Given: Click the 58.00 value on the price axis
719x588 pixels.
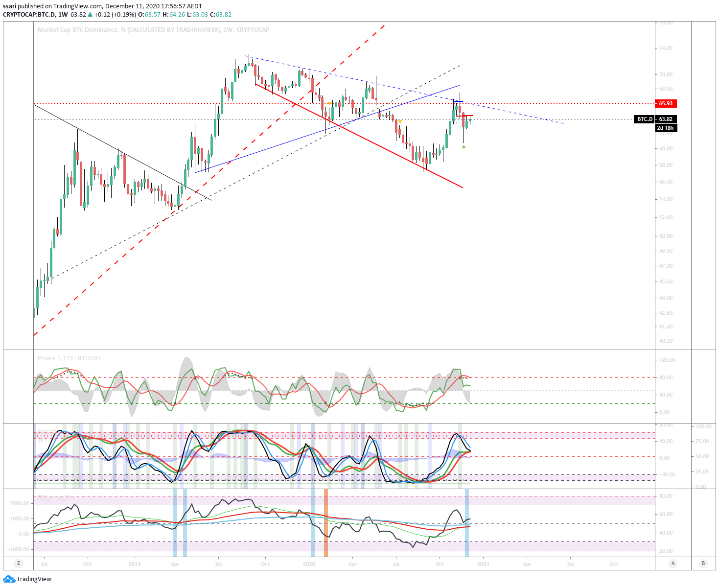Looking at the screenshot, I should [666, 165].
